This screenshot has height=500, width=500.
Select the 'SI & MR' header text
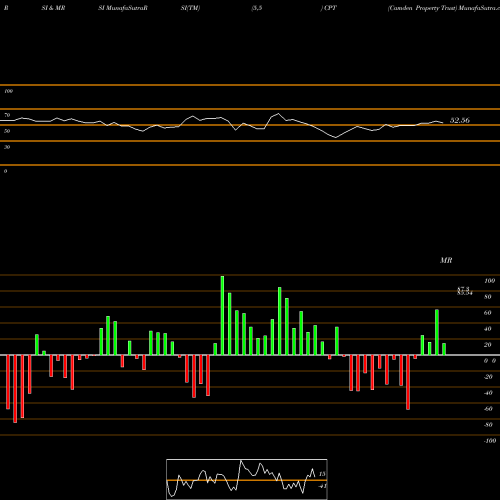coord(53,8)
